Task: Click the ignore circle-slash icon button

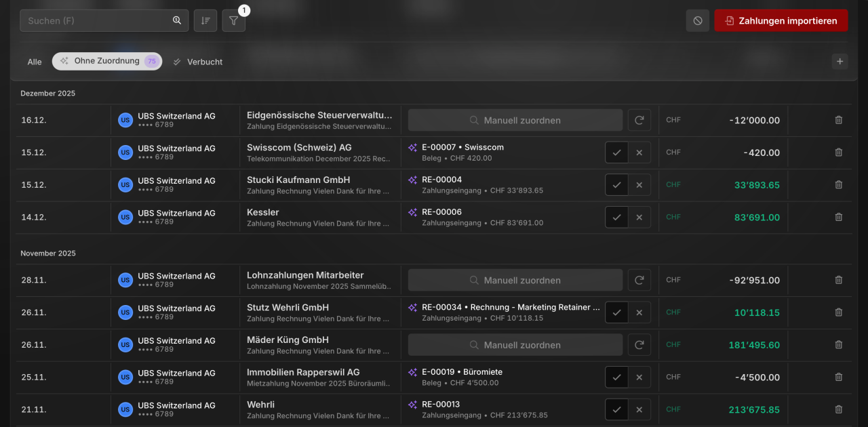Action: pyautogui.click(x=697, y=20)
